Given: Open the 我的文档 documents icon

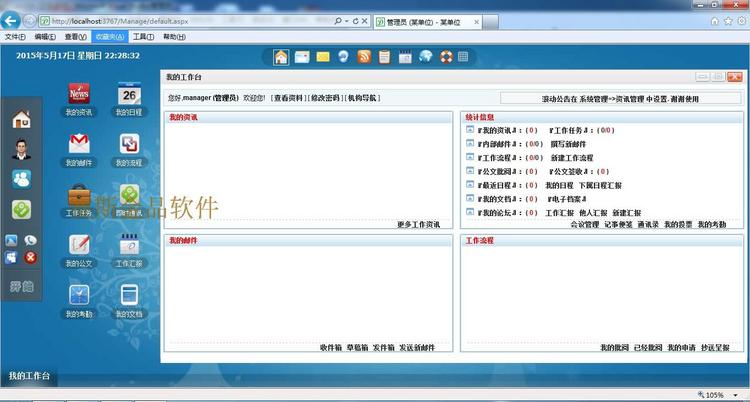Looking at the screenshot, I should point(129,295).
